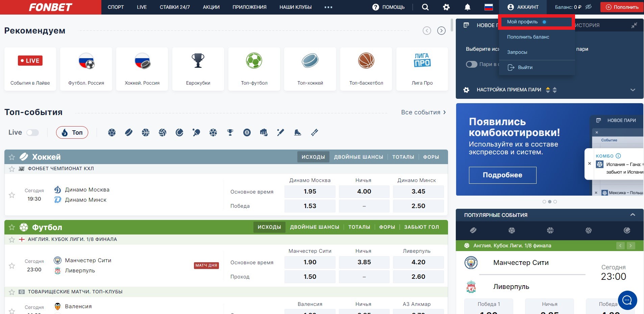Open ПОМОЩЬ help link
644x314 pixels.
click(x=388, y=7)
